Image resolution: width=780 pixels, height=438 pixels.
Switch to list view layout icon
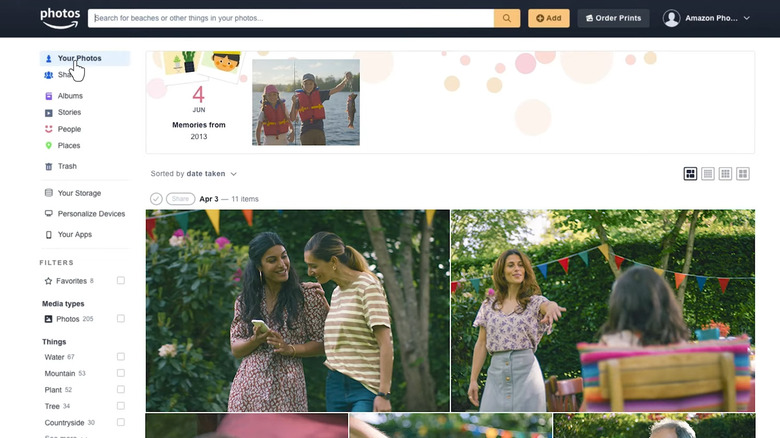(x=708, y=174)
